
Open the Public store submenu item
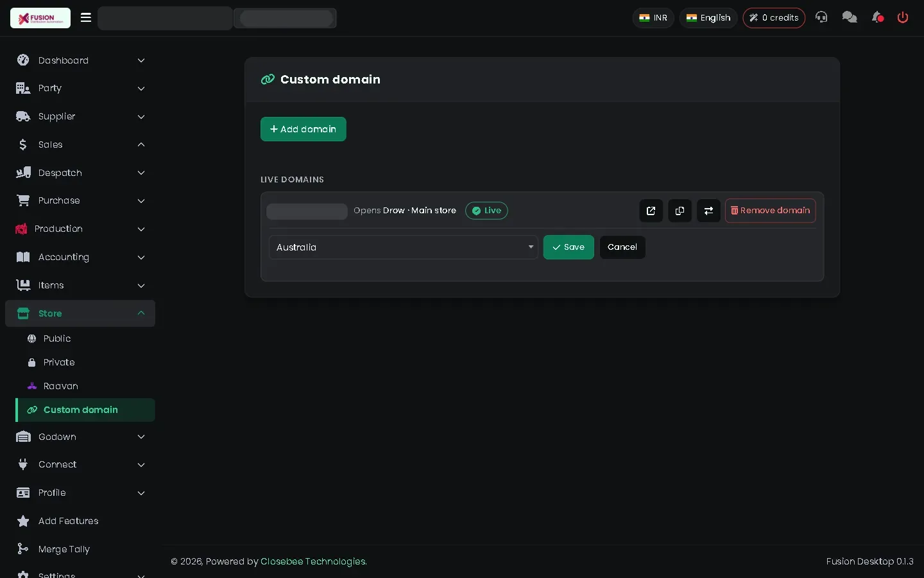(x=85, y=338)
